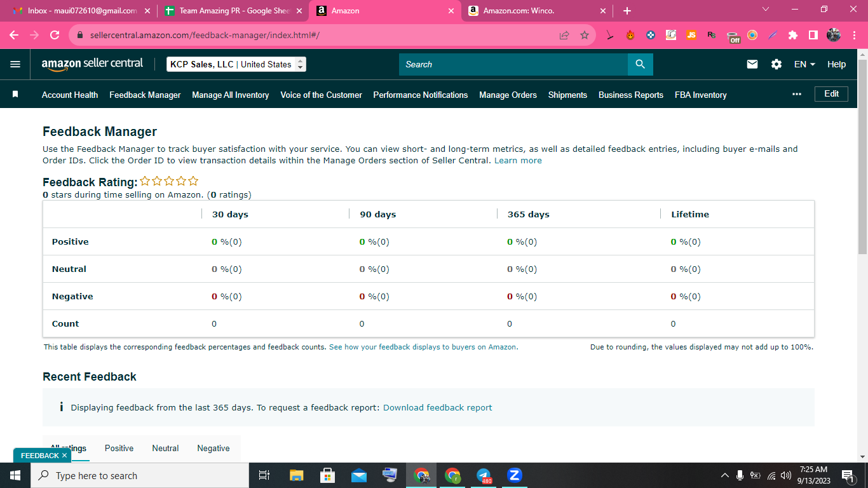Go back to previous page
The image size is (868, 488).
coord(14,36)
